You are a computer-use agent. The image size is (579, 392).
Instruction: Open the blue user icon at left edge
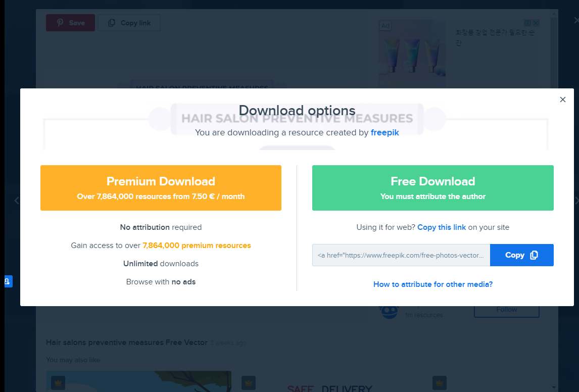[8, 282]
